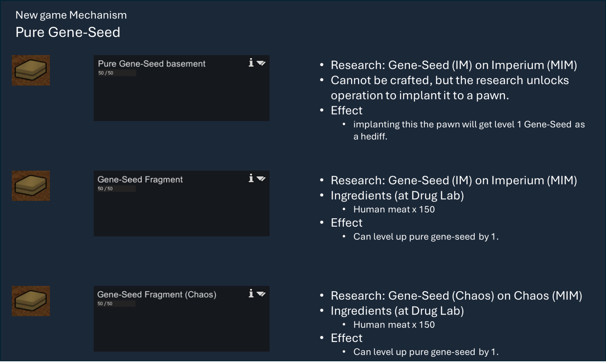
Task: Click the item icon left of Gene-Seed Fragment panel
Action: tap(31, 186)
